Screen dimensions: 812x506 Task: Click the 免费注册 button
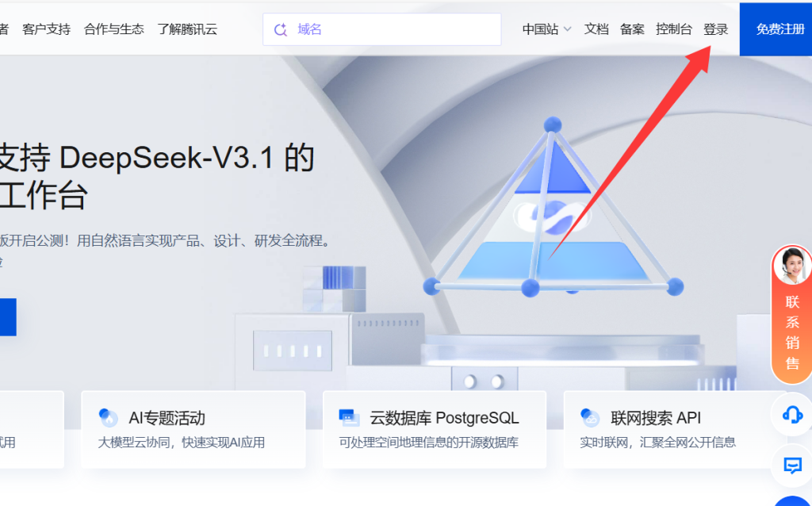tap(776, 29)
